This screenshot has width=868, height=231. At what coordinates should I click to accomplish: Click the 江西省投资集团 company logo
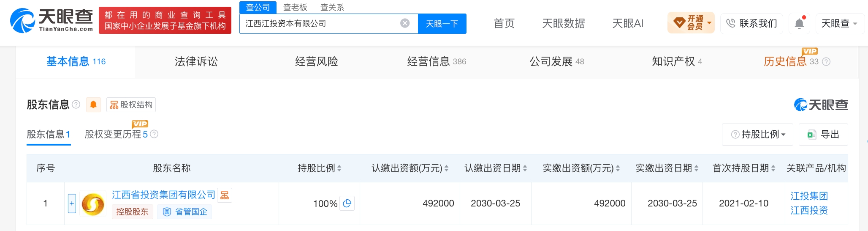(x=93, y=203)
